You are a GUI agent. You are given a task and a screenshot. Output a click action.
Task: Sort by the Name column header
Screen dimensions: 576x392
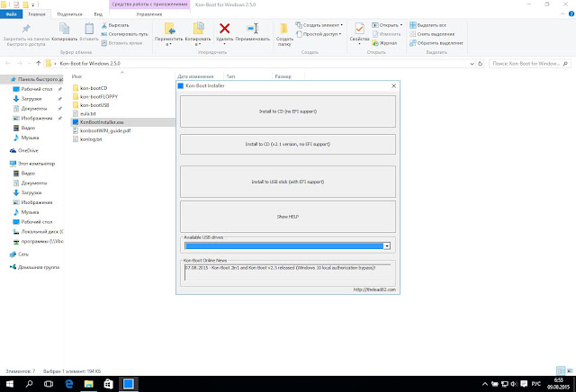point(76,76)
